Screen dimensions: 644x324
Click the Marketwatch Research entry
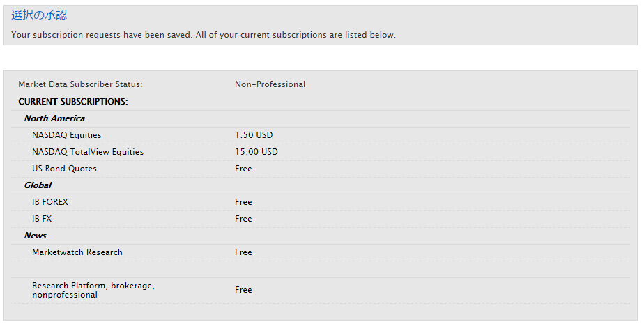point(77,252)
